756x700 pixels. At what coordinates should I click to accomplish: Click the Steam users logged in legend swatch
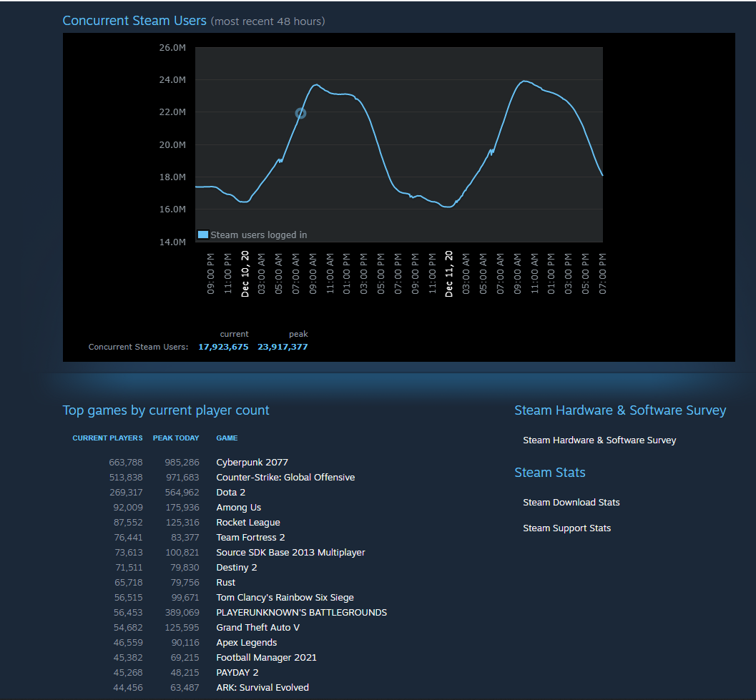pyautogui.click(x=203, y=235)
